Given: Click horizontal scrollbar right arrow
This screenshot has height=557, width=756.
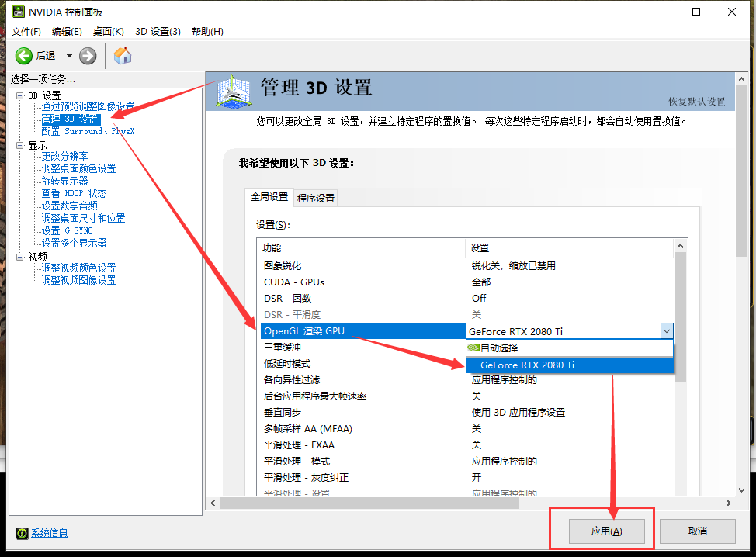Looking at the screenshot, I should 729,503.
